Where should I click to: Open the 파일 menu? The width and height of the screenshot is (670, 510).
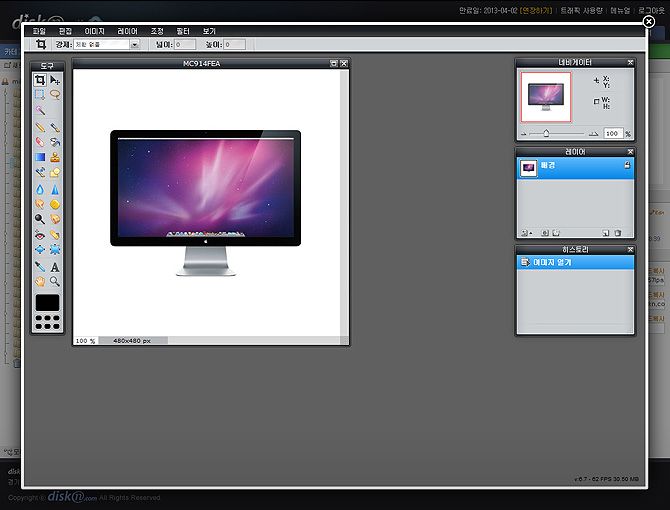coord(39,31)
